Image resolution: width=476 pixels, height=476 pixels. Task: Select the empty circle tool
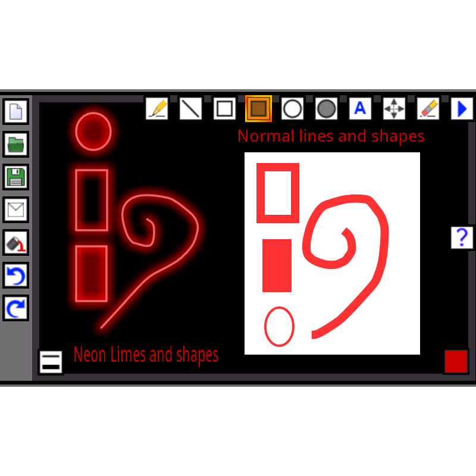click(292, 108)
